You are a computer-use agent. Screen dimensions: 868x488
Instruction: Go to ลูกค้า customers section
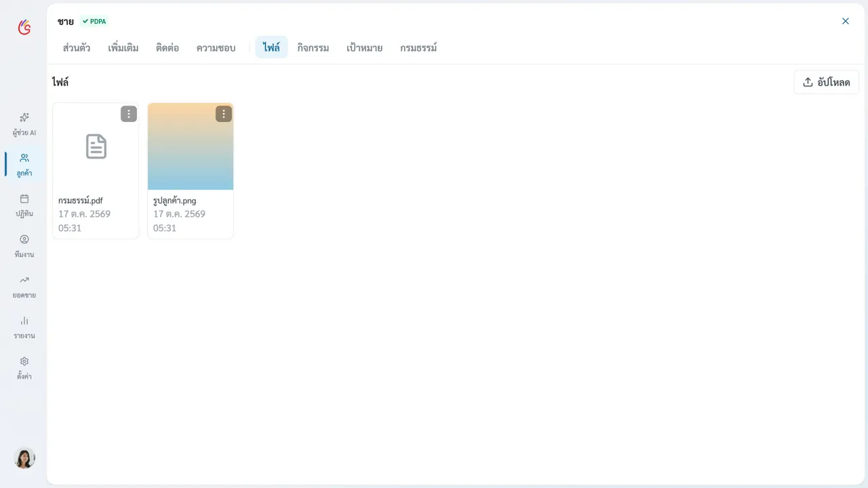click(x=24, y=165)
